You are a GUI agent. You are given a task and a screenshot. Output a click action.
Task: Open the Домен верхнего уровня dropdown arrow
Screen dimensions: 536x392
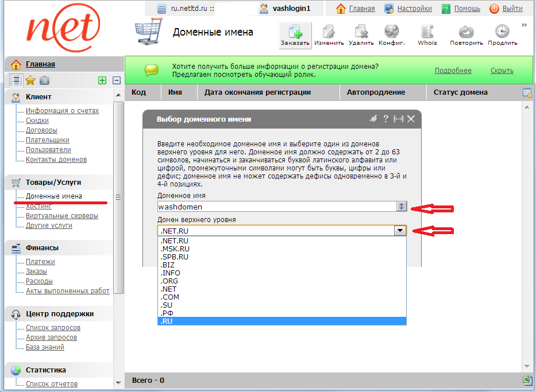400,230
